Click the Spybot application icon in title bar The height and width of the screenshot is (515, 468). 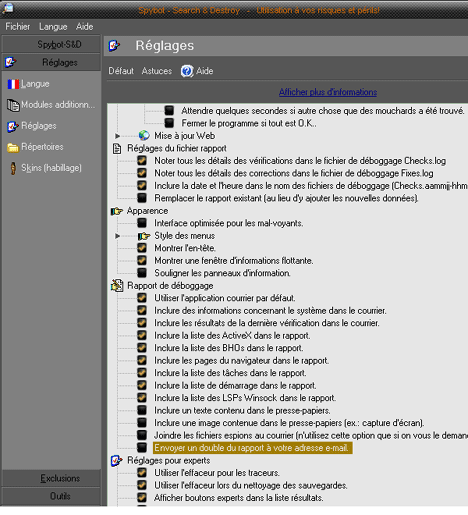coord(7,8)
